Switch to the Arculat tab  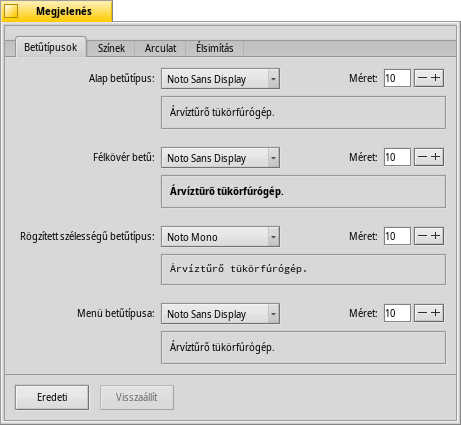click(x=160, y=48)
